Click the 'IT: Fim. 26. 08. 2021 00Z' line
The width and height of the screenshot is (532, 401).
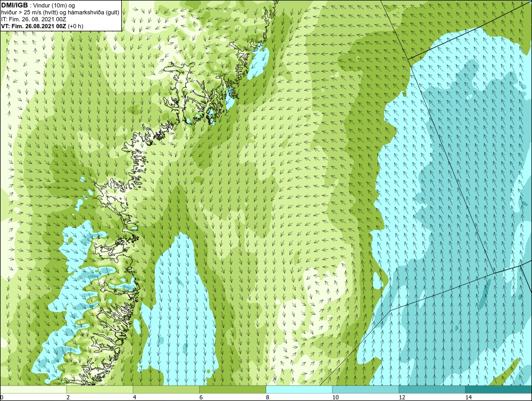pyautogui.click(x=34, y=19)
